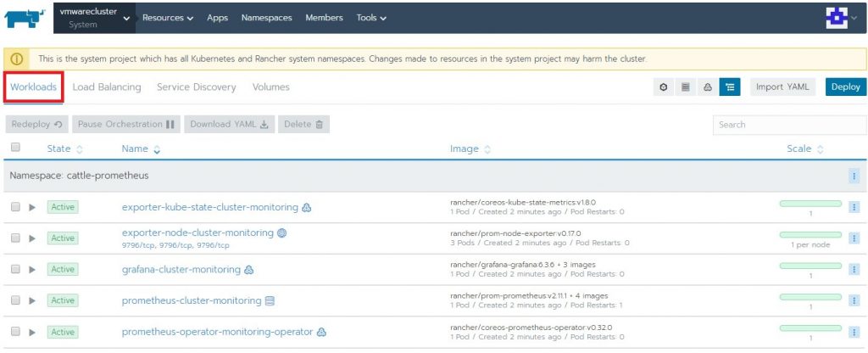Check the prometheus-cluster-monitoring row checkbox
This screenshot has width=868, height=353.
click(x=15, y=300)
